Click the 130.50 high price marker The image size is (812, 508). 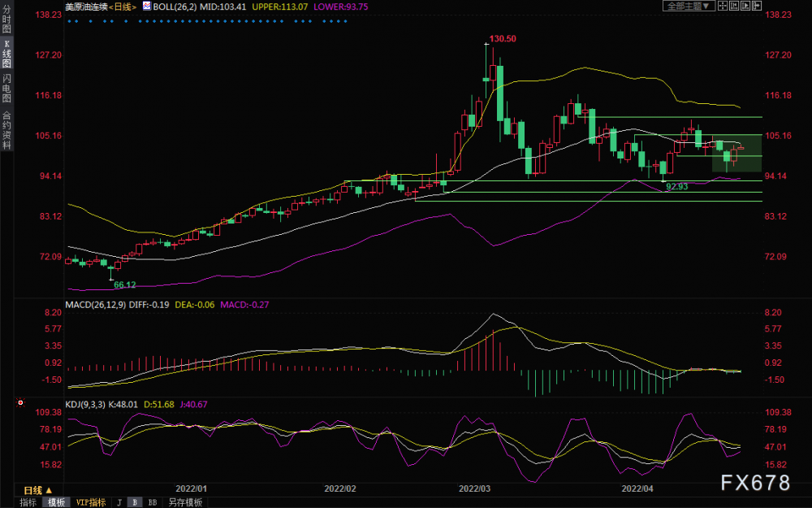503,39
